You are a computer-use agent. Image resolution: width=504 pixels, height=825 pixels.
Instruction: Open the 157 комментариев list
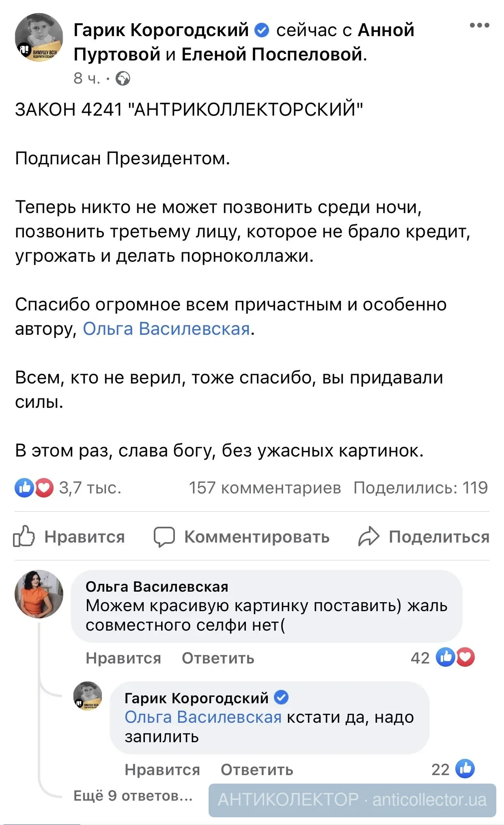point(265,488)
